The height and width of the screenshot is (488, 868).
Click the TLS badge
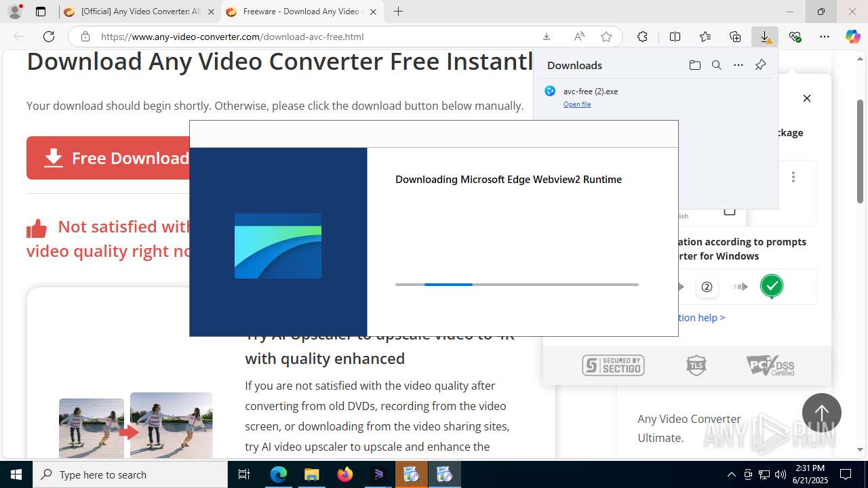(696, 365)
